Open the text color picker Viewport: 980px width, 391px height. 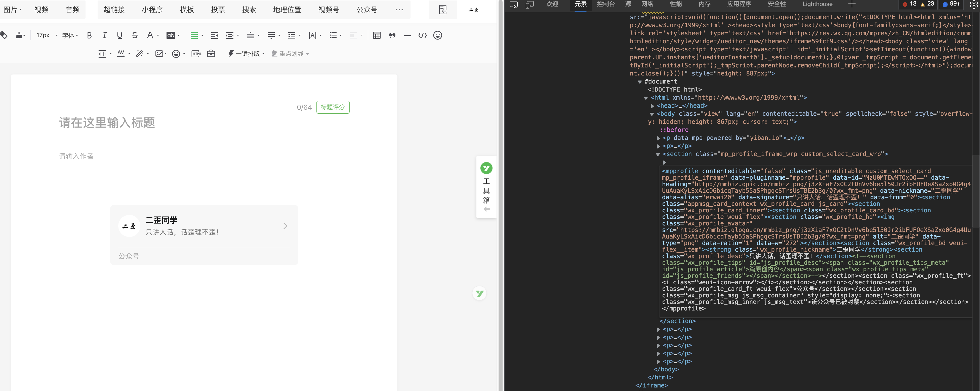click(151, 35)
